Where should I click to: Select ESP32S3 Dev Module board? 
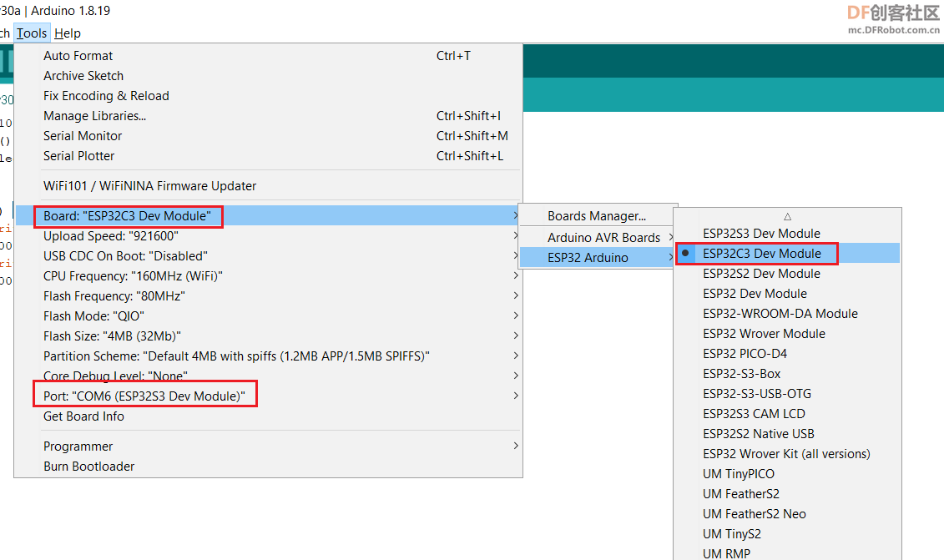tap(787, 234)
